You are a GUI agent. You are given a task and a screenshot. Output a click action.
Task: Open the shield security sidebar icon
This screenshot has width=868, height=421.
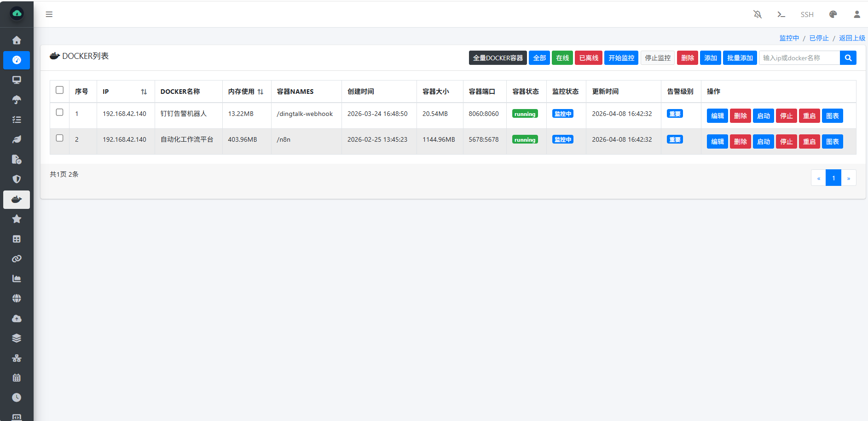coord(17,179)
